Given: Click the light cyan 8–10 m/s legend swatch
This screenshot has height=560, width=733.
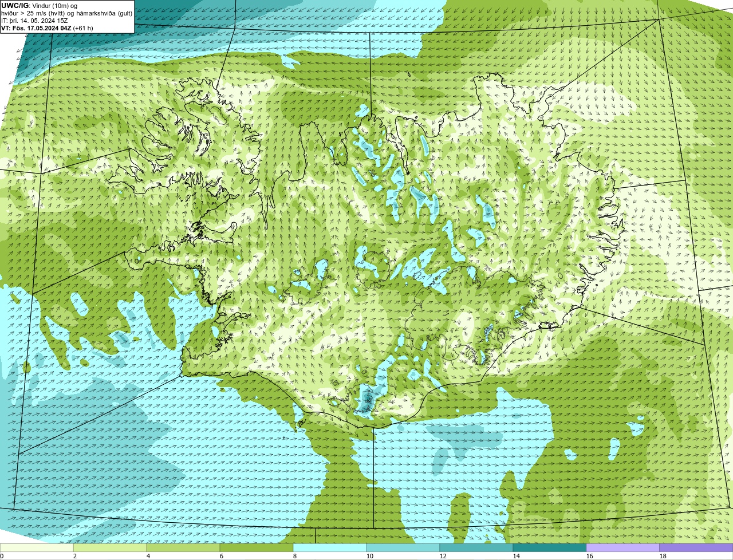Looking at the screenshot, I should tap(330, 547).
